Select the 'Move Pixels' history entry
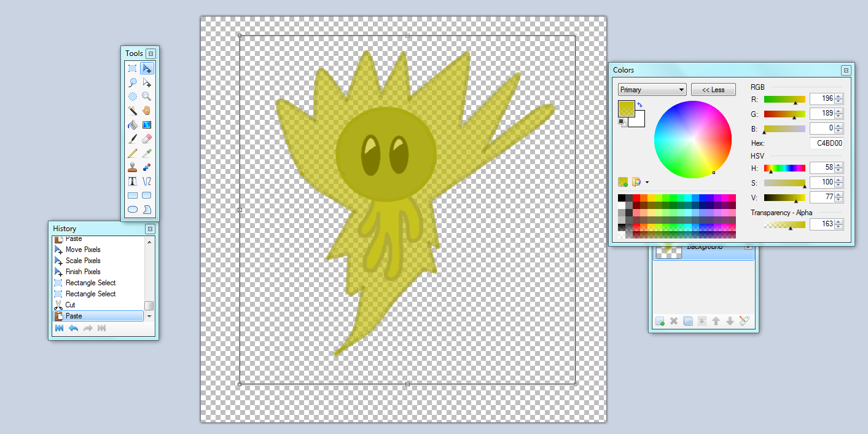 click(98, 250)
